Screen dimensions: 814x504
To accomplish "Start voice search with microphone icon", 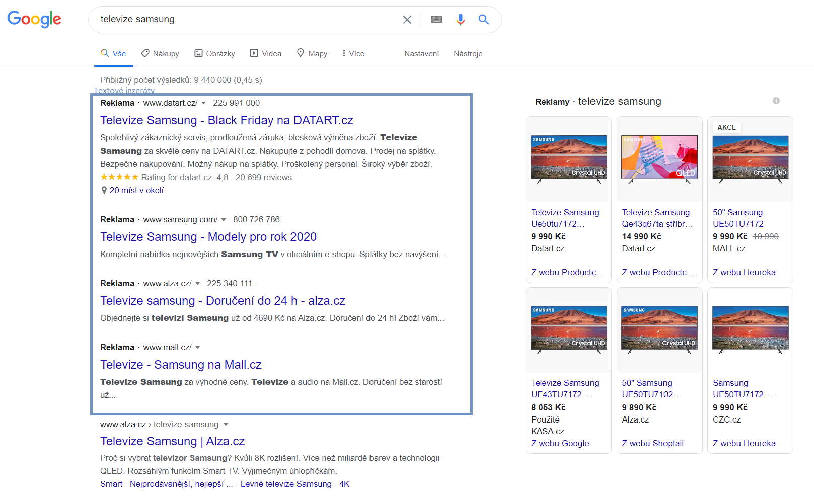I will pyautogui.click(x=460, y=20).
